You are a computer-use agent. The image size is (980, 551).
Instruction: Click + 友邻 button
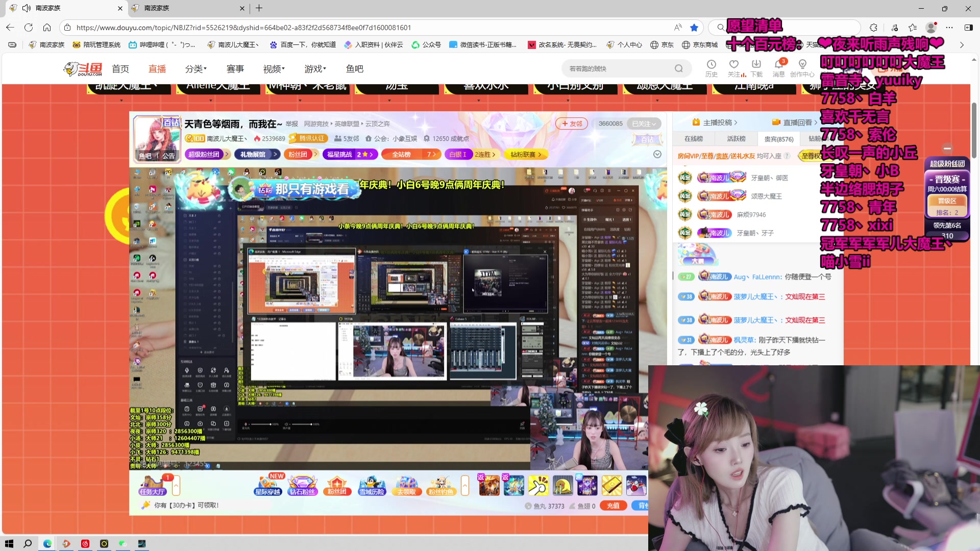(572, 123)
